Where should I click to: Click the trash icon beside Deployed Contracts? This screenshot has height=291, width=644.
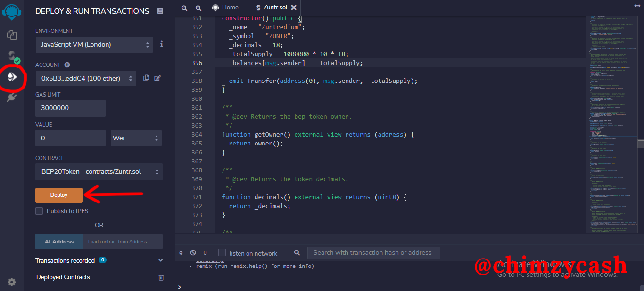161,277
